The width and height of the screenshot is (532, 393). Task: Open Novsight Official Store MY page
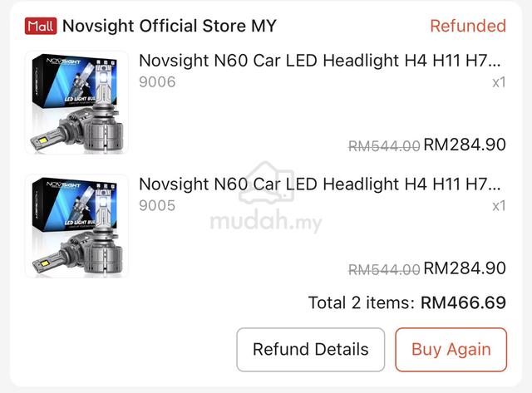coord(170,26)
